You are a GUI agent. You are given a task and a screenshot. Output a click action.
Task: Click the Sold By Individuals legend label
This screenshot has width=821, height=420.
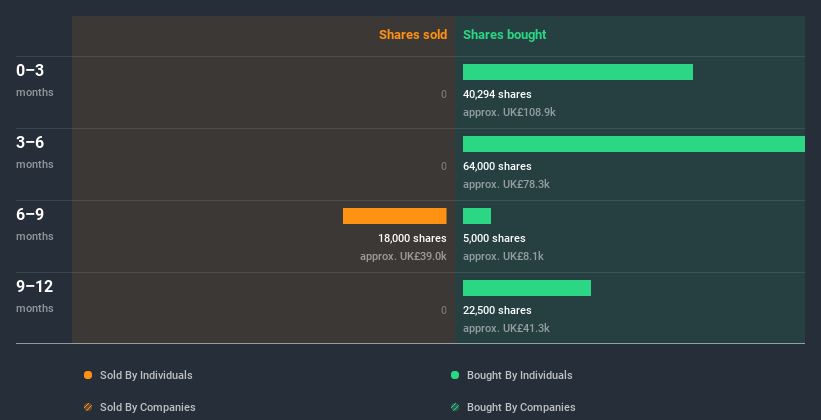146,375
